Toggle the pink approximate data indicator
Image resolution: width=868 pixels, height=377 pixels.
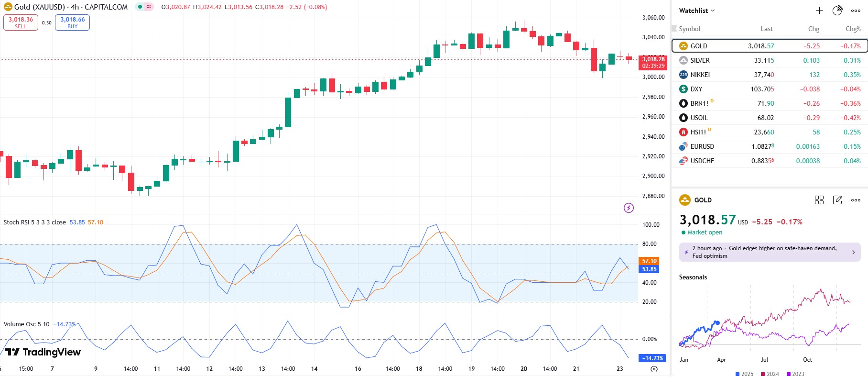coord(149,7)
